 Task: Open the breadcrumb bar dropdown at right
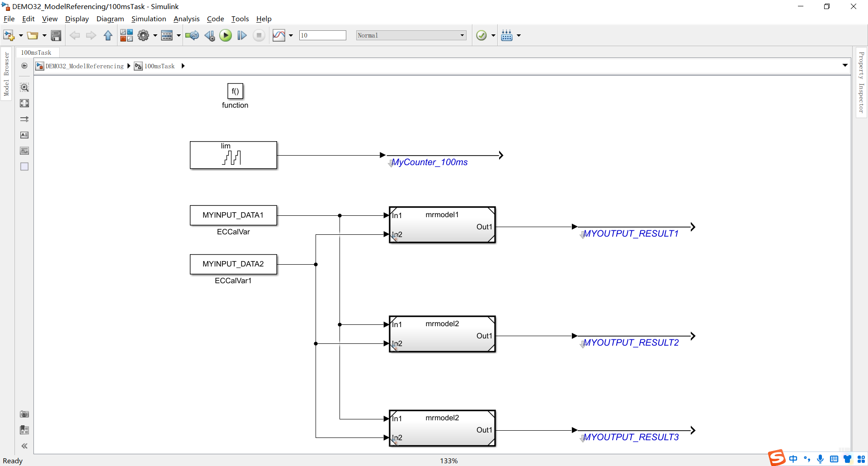tap(845, 66)
